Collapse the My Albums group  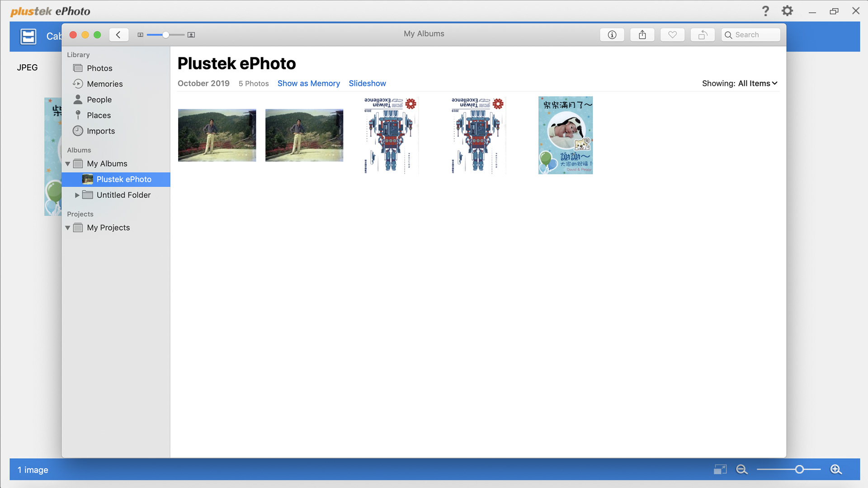pos(68,164)
